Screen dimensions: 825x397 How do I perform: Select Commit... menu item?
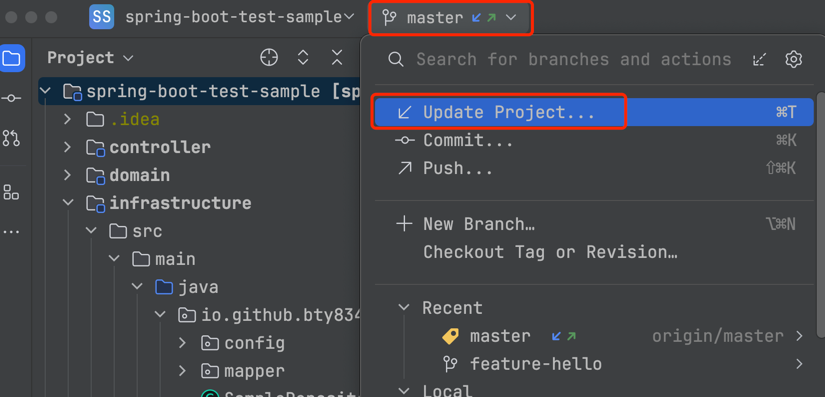(594, 140)
